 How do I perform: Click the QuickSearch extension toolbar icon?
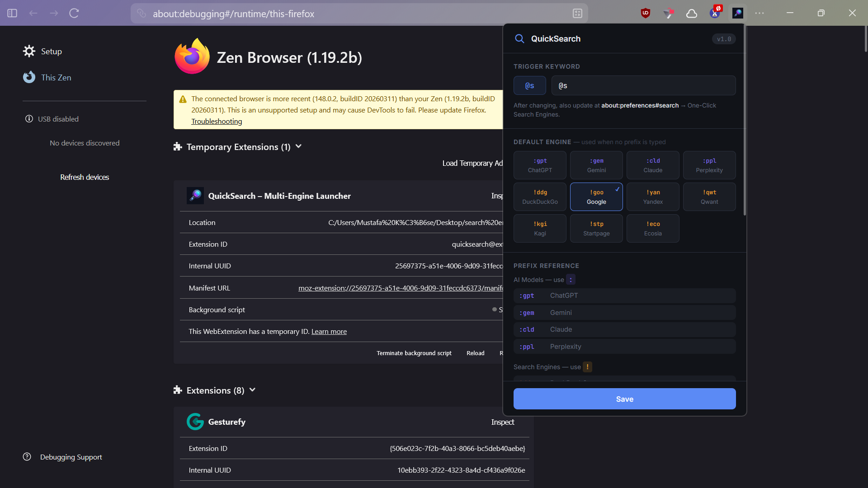(x=737, y=13)
